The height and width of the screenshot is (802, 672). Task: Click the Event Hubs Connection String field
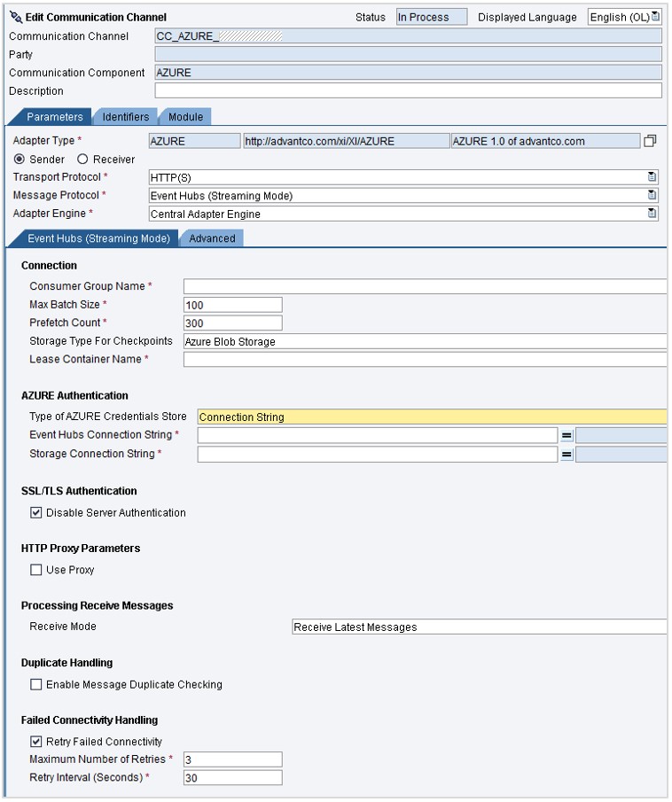click(377, 435)
